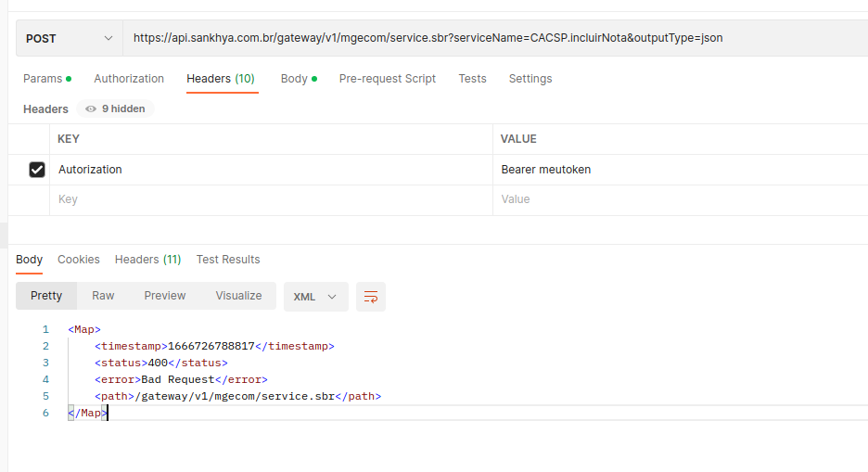The width and height of the screenshot is (868, 472).
Task: Go to the Tests tab
Action: point(472,79)
